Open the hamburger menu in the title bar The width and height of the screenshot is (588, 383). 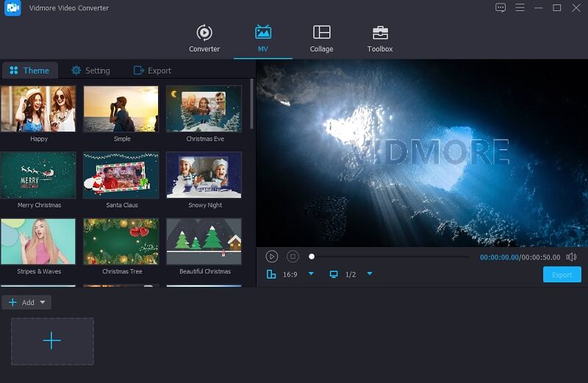520,8
